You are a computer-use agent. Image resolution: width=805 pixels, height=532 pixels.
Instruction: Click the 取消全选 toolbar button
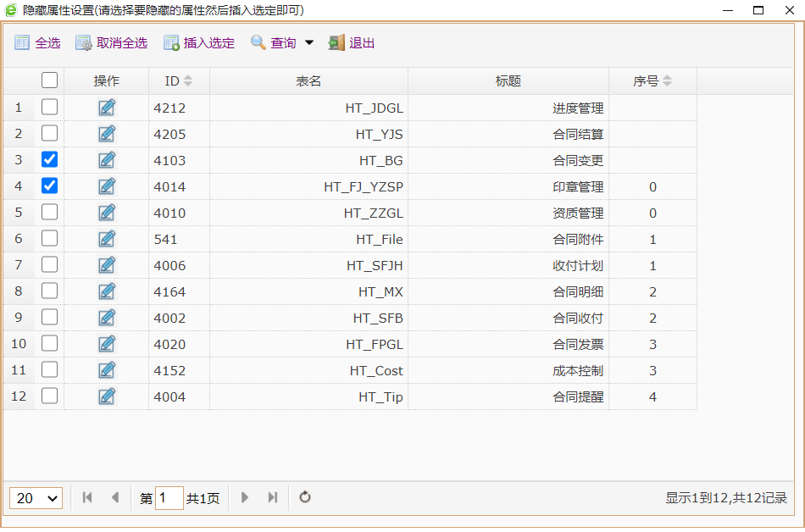[x=111, y=43]
